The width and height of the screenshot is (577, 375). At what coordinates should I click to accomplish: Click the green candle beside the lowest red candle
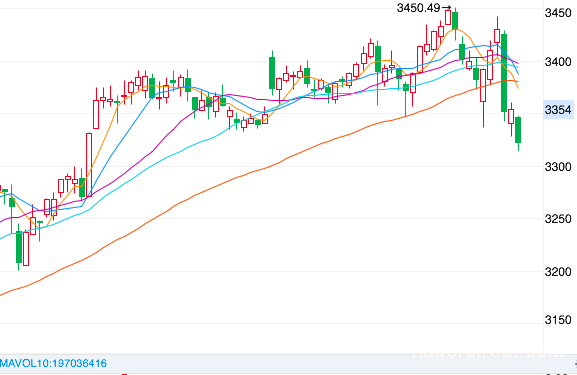[x=19, y=247]
